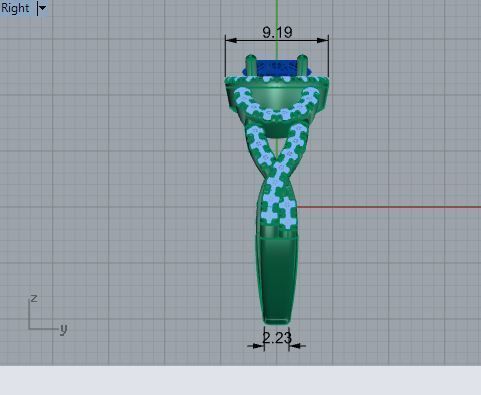Select the 9.19 dimension text
The height and width of the screenshot is (395, 481).
[x=277, y=32]
